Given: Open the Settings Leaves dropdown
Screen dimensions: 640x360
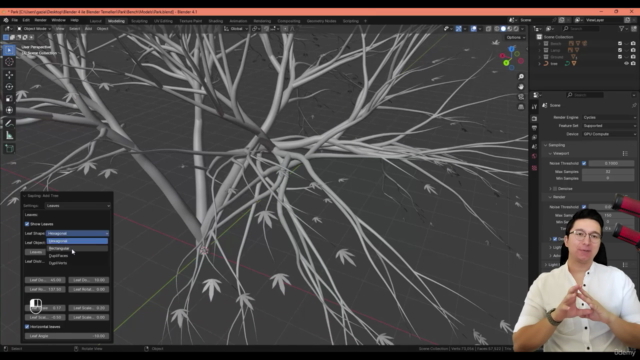Looking at the screenshot, I should tap(78, 206).
